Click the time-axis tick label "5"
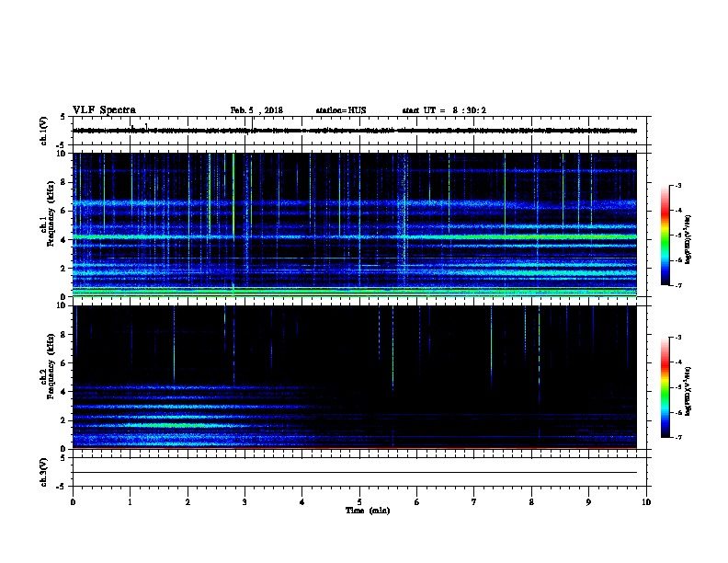Viewport: 728px width, 563px height. (359, 501)
